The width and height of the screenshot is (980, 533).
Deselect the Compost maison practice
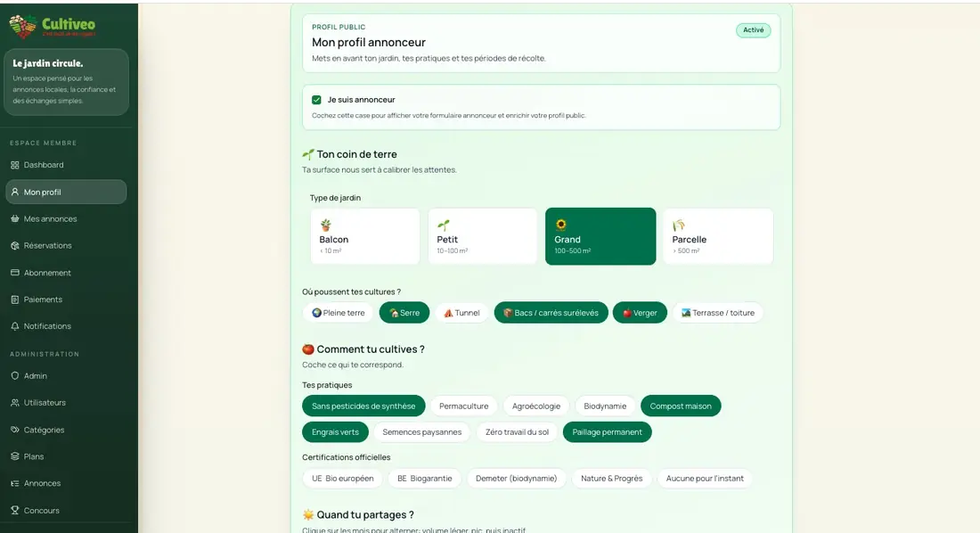point(681,406)
